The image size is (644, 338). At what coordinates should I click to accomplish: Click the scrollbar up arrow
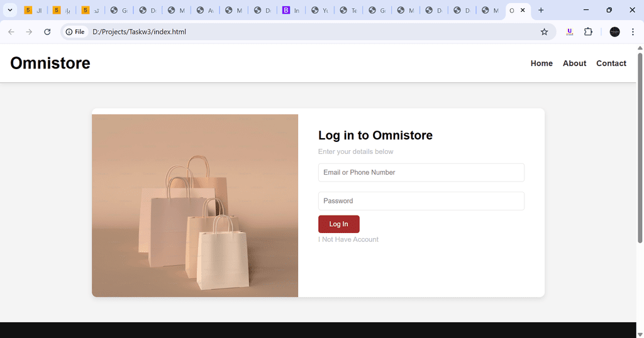640,48
